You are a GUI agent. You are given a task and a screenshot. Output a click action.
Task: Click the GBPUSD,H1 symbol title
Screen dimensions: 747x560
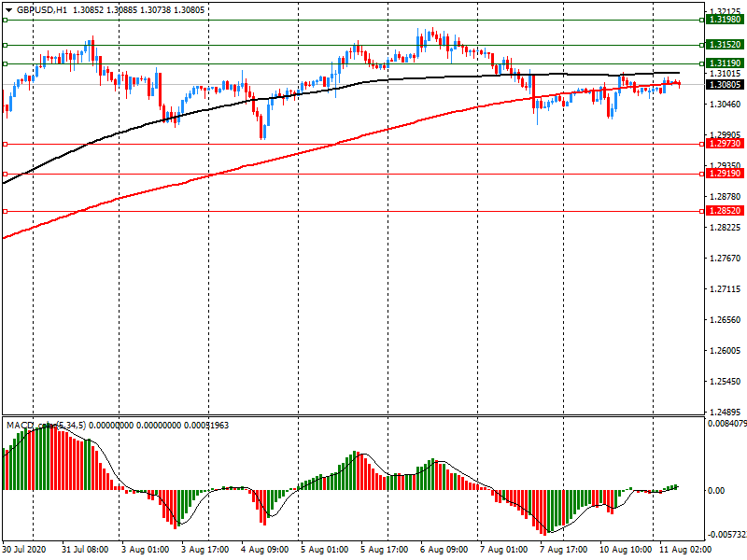pyautogui.click(x=42, y=10)
